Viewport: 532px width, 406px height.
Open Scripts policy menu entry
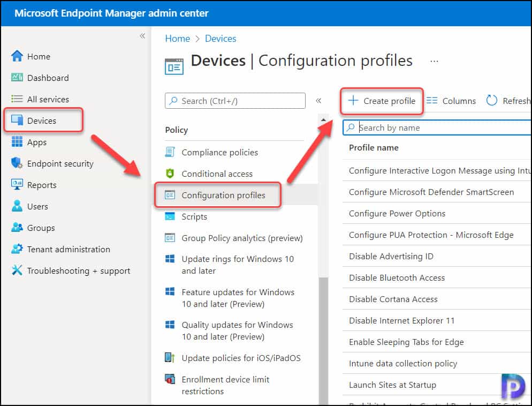pyautogui.click(x=194, y=216)
